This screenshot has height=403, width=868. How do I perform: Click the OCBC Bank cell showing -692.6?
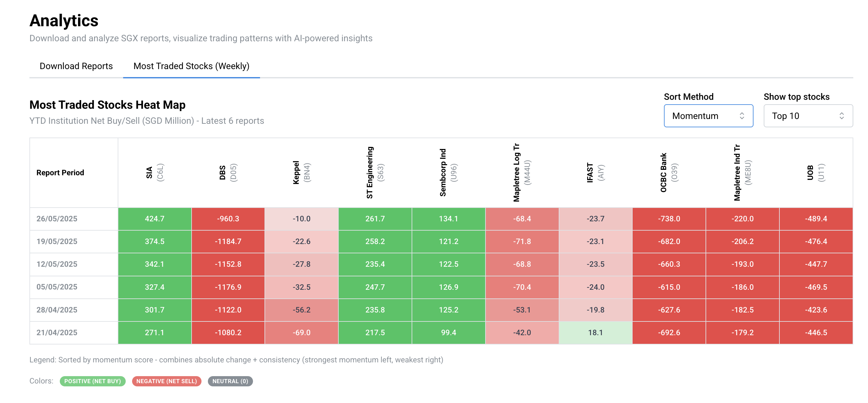tap(669, 333)
